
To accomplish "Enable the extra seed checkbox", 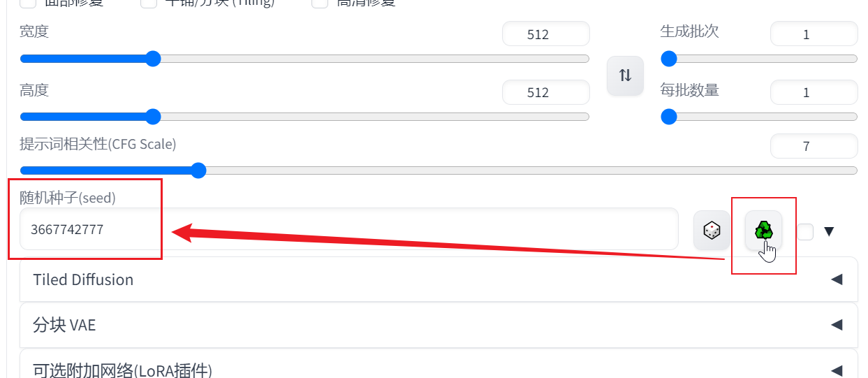I will coord(805,231).
